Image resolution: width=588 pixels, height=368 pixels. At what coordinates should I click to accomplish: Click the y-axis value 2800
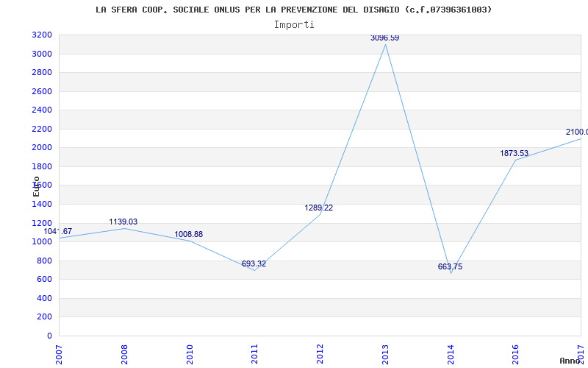pos(42,73)
